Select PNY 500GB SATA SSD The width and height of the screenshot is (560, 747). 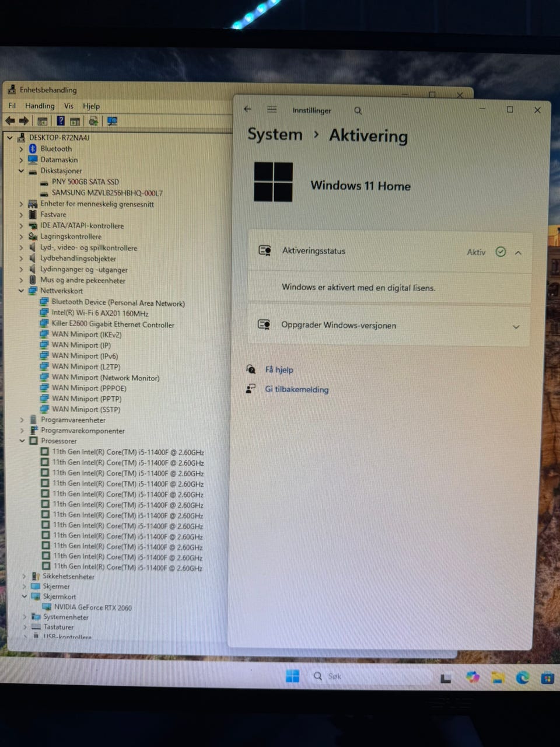85,181
